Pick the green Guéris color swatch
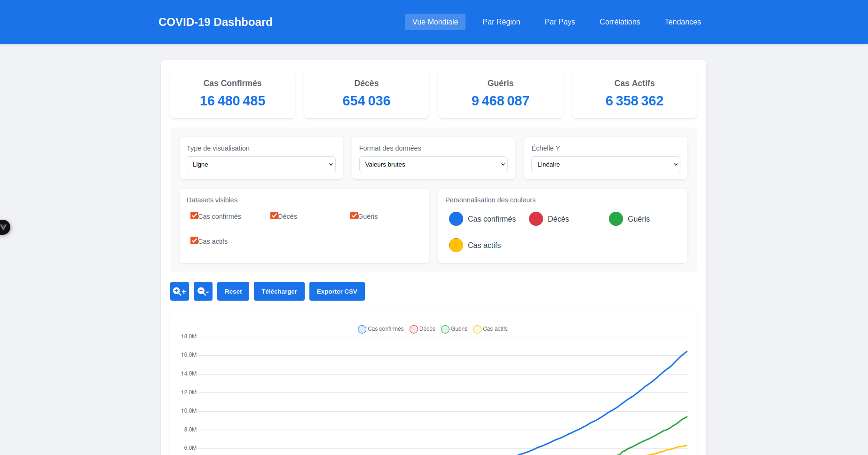Screen dimensions: 868x455 616,219
